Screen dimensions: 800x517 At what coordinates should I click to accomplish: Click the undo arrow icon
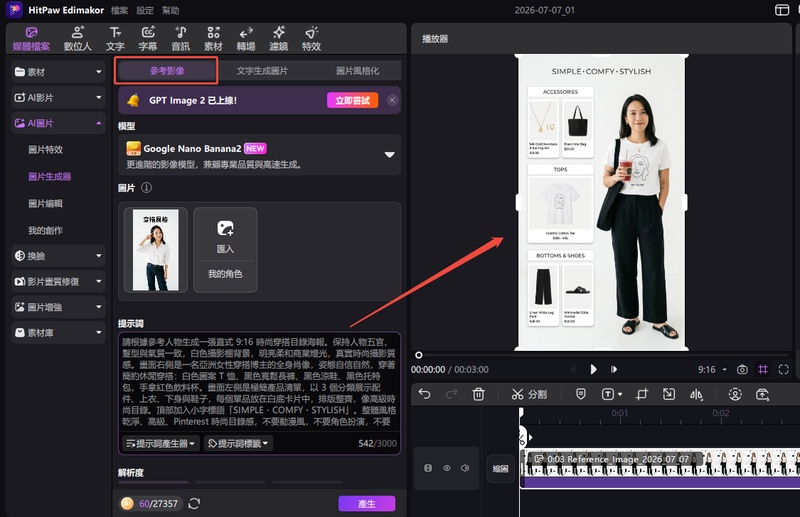pyautogui.click(x=424, y=393)
